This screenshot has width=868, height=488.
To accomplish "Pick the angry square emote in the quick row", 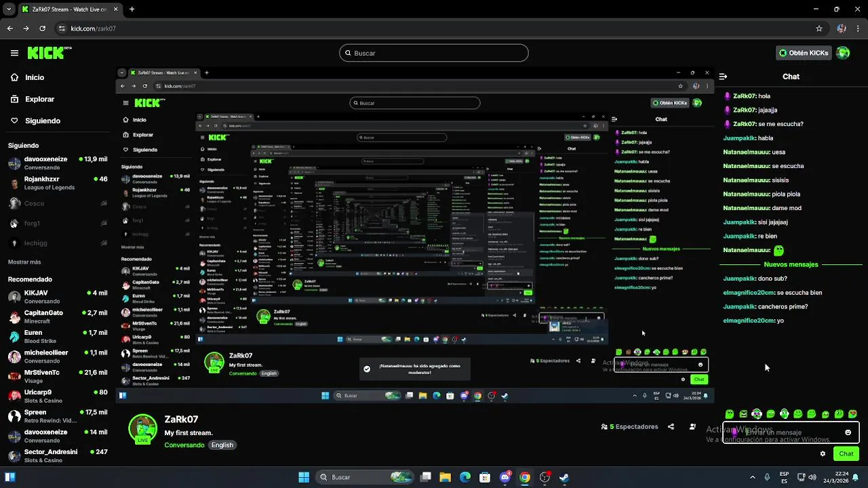I will point(743,414).
